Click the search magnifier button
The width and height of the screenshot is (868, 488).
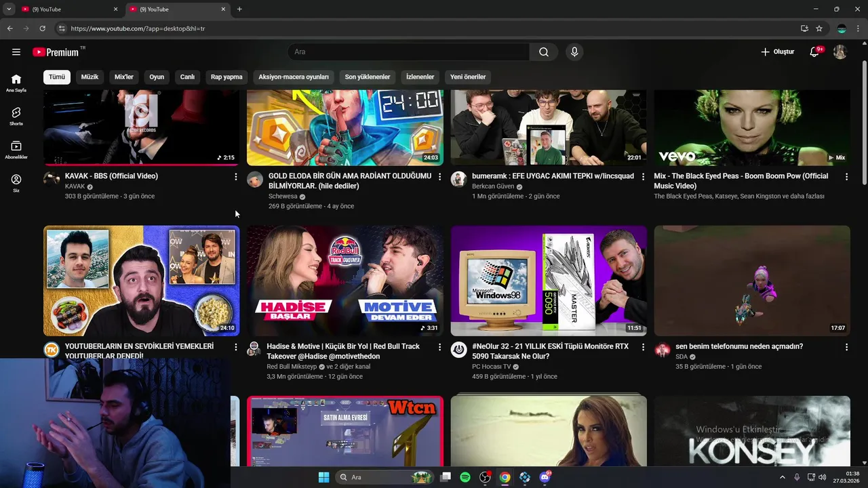coord(544,52)
